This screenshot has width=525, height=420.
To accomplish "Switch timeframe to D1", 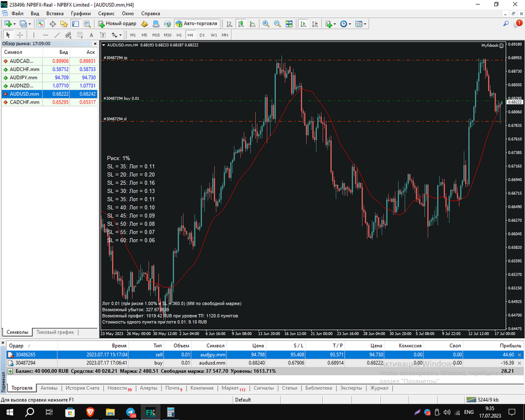I will pyautogui.click(x=202, y=35).
